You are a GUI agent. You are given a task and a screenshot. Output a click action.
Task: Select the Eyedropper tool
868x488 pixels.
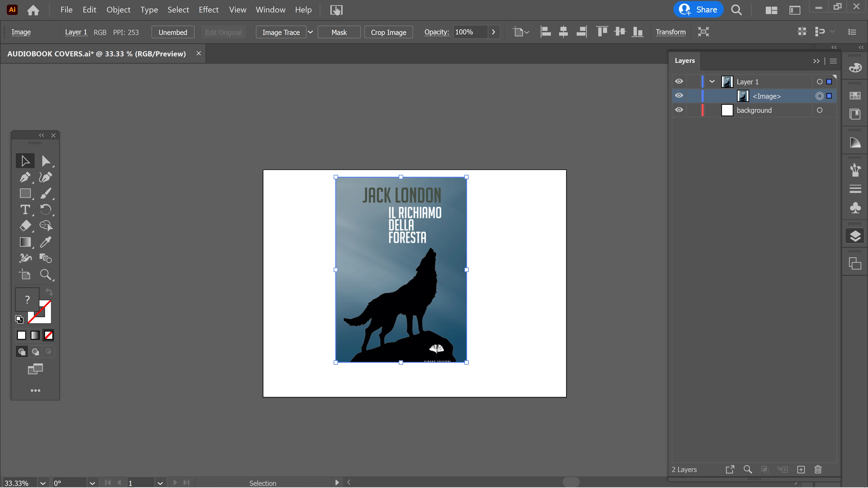46,242
